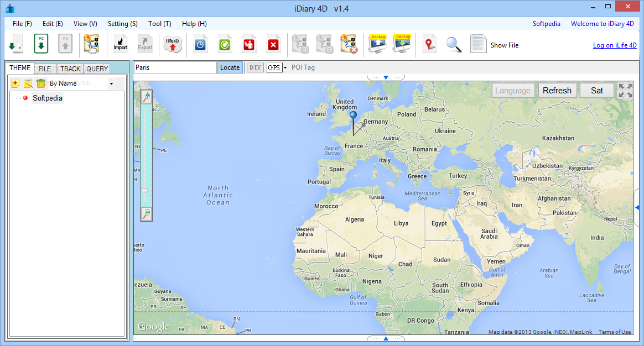Open the Log on iLife 4D link
The image size is (644, 346).
(615, 45)
